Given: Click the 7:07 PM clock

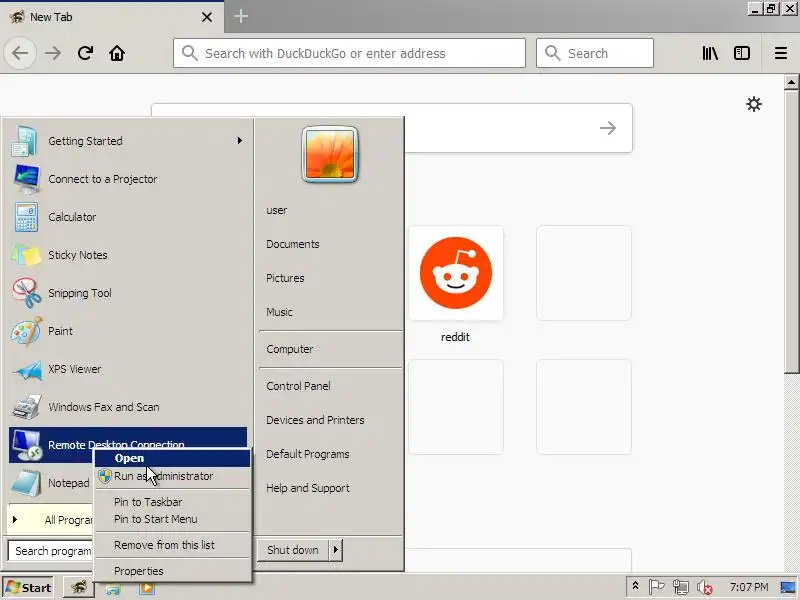Looking at the screenshot, I should click(x=748, y=587).
